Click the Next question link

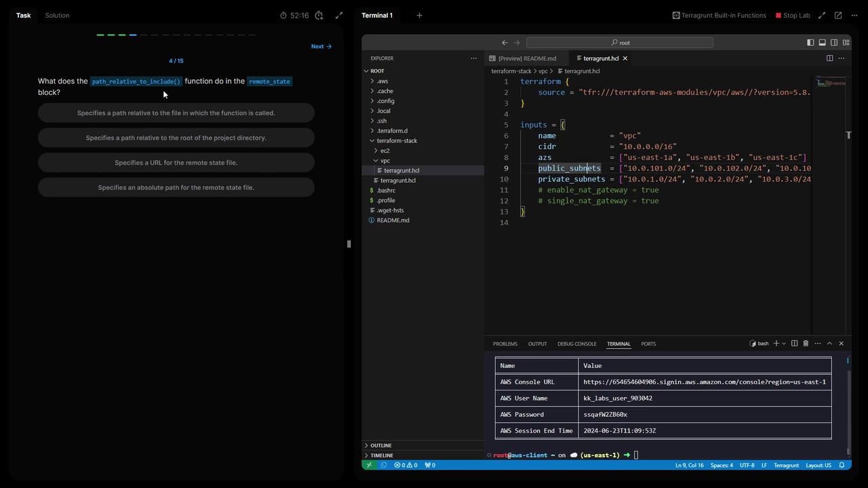pos(321,47)
